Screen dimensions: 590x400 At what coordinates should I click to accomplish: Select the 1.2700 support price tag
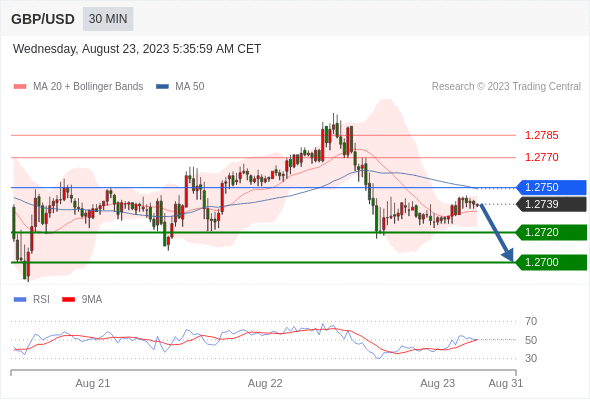pos(551,262)
